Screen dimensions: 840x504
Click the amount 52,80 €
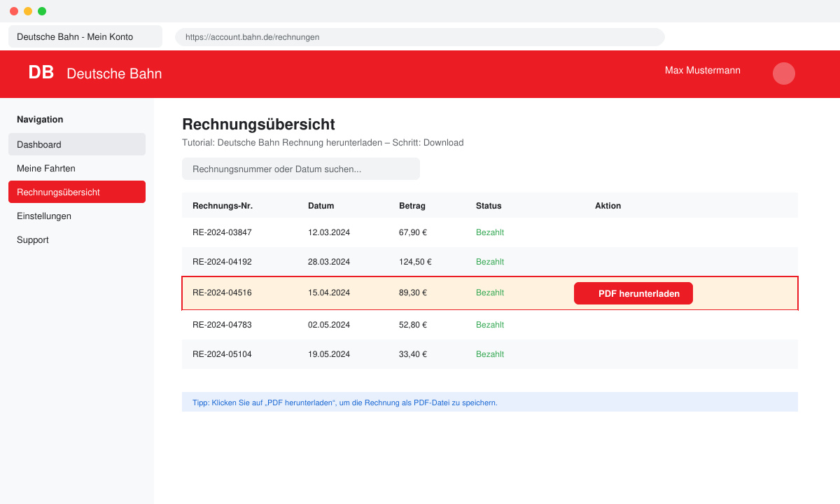pyautogui.click(x=413, y=325)
